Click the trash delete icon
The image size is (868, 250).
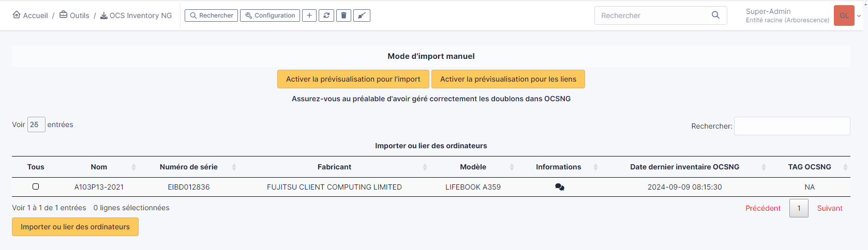pyautogui.click(x=343, y=15)
